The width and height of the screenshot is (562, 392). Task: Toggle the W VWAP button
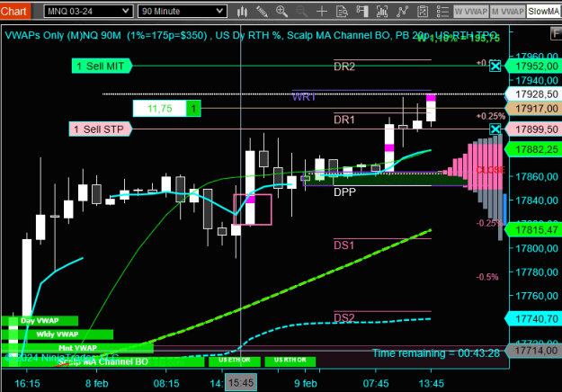470,12
